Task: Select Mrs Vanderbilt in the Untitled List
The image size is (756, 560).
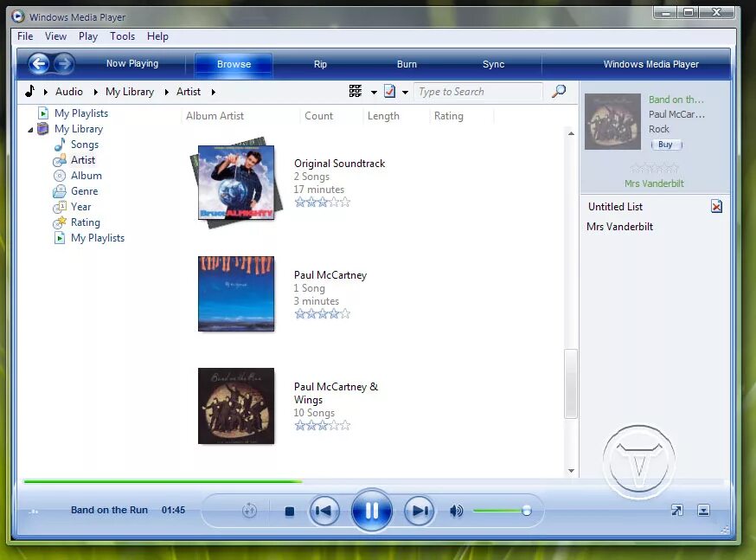Action: 619,227
